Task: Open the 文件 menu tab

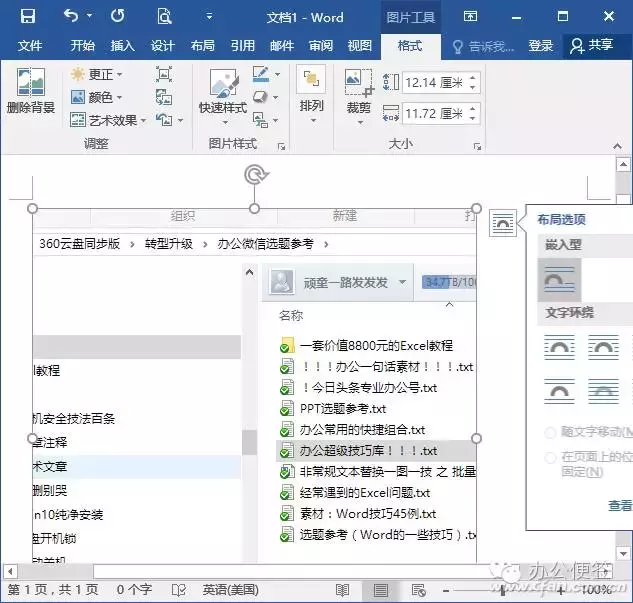Action: point(30,46)
